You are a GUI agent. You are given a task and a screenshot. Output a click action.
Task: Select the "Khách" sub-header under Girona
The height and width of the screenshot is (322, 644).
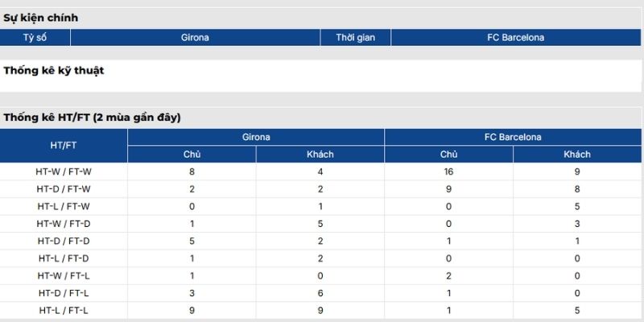coord(320,155)
